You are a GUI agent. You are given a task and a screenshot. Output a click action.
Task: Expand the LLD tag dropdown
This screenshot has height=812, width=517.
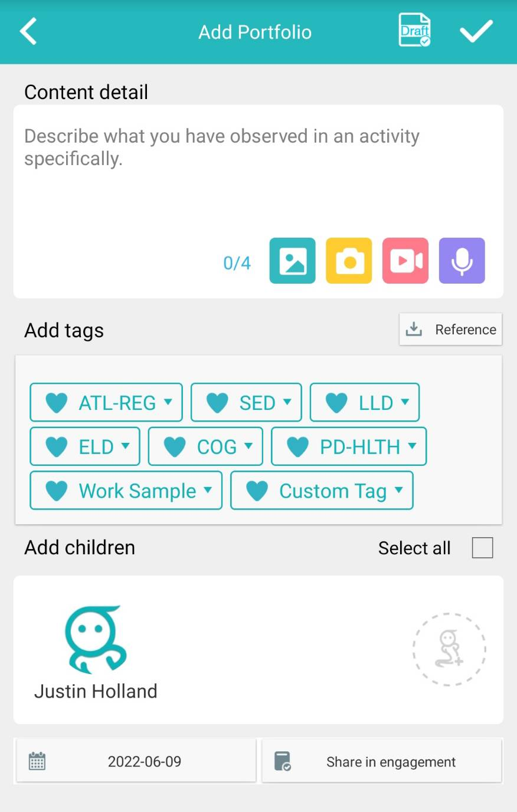click(x=365, y=403)
